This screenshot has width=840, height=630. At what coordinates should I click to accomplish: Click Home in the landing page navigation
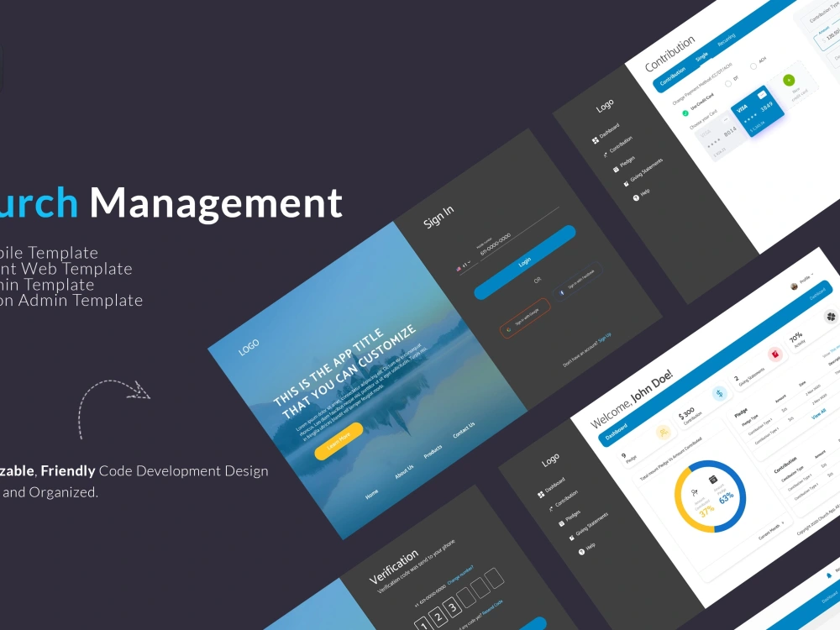point(372,494)
